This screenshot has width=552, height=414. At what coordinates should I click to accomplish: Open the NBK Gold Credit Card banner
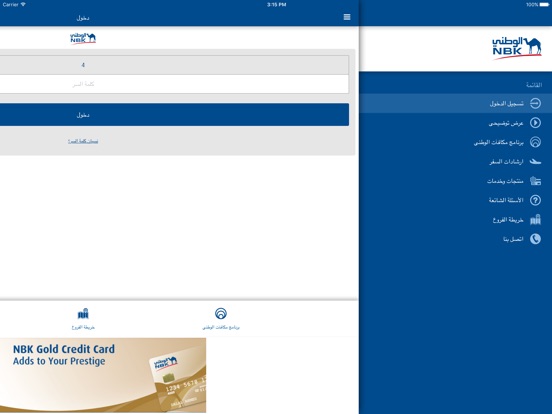pos(103,375)
